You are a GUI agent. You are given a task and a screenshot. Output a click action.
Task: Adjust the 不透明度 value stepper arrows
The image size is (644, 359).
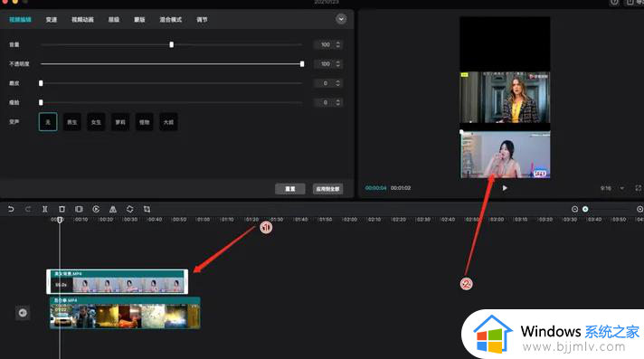click(x=338, y=63)
